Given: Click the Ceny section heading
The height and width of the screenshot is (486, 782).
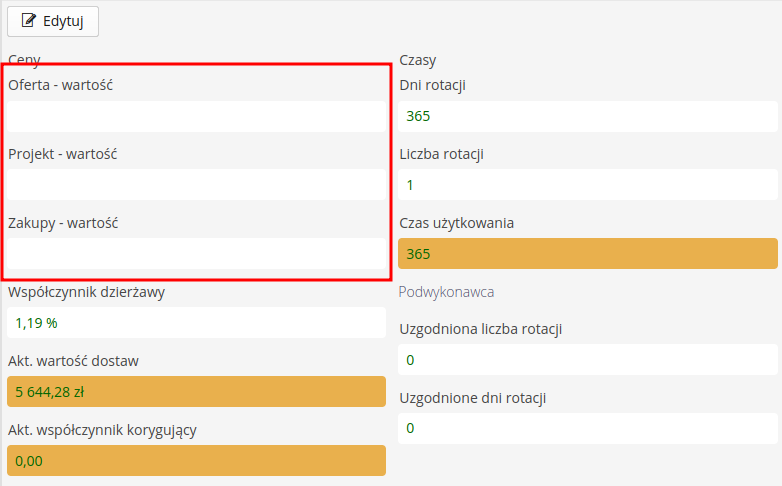Looking at the screenshot, I should [24, 60].
